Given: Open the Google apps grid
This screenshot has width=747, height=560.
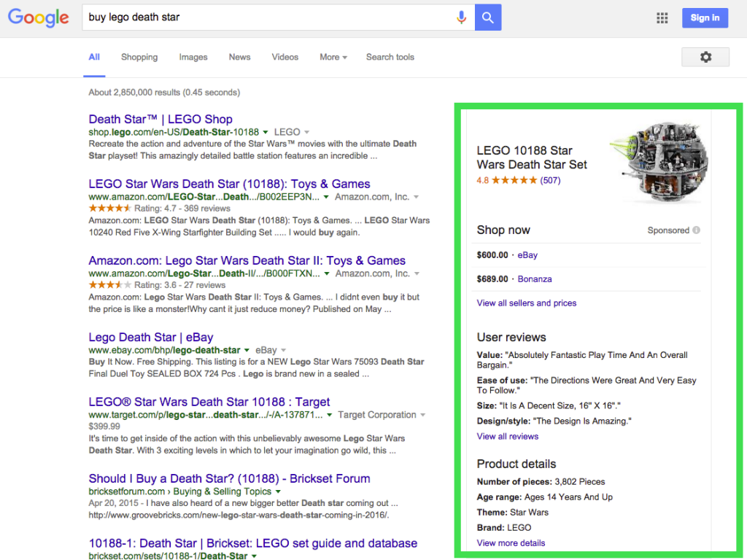Looking at the screenshot, I should [x=662, y=18].
